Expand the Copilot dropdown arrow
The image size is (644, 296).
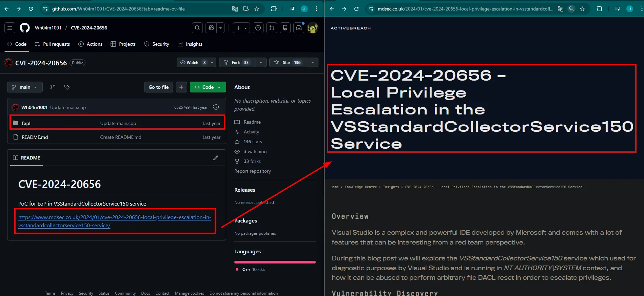[x=220, y=28]
